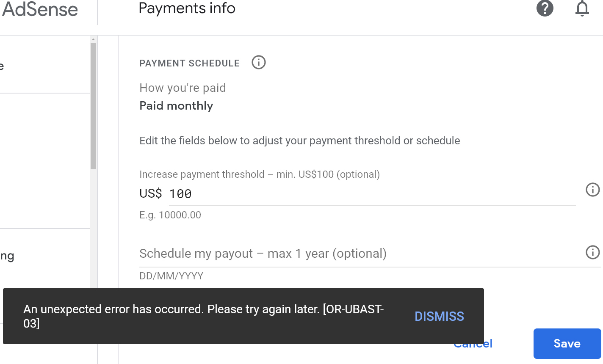Show info for Payment Schedule heading
Viewport: 603px width, 364px height.
coord(259,63)
